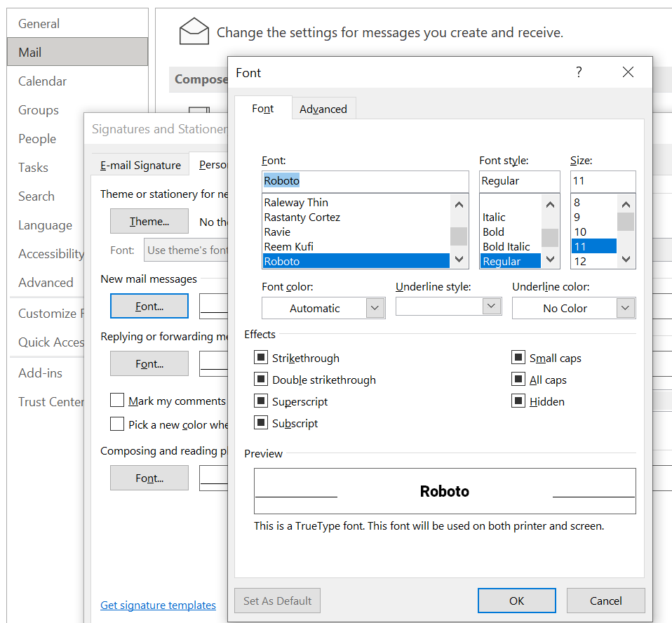Choose Italic font style
Image resolution: width=672 pixels, height=623 pixels.
(511, 217)
